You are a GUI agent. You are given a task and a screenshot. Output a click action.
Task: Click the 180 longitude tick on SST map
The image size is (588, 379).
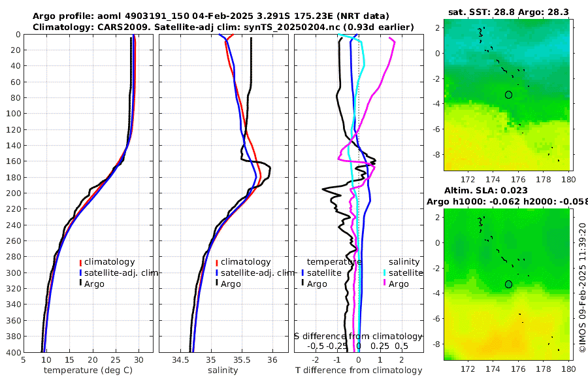pyautogui.click(x=568, y=179)
